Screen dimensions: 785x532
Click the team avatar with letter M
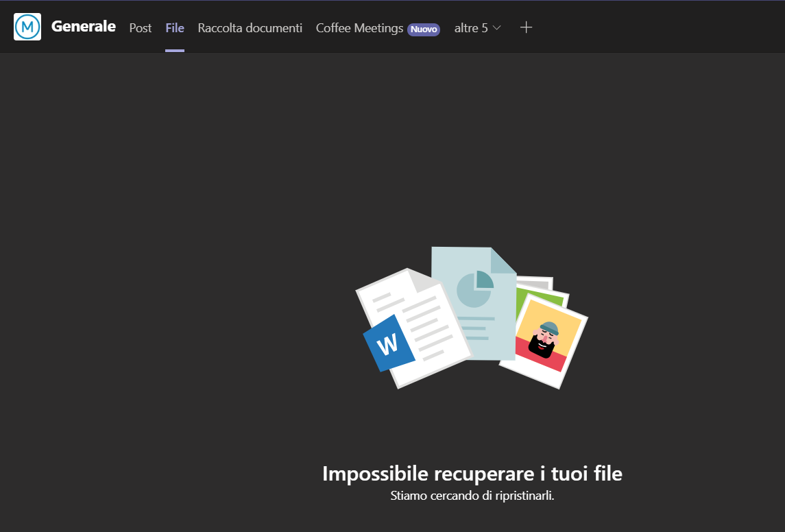[27, 27]
